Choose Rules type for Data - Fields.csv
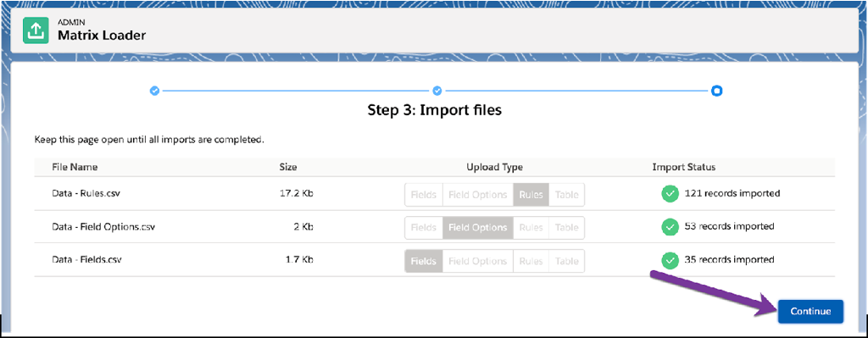868x338 pixels. point(531,261)
